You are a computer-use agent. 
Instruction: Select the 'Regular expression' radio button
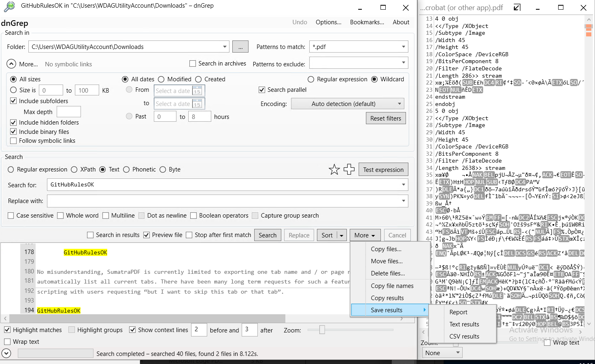[11, 169]
